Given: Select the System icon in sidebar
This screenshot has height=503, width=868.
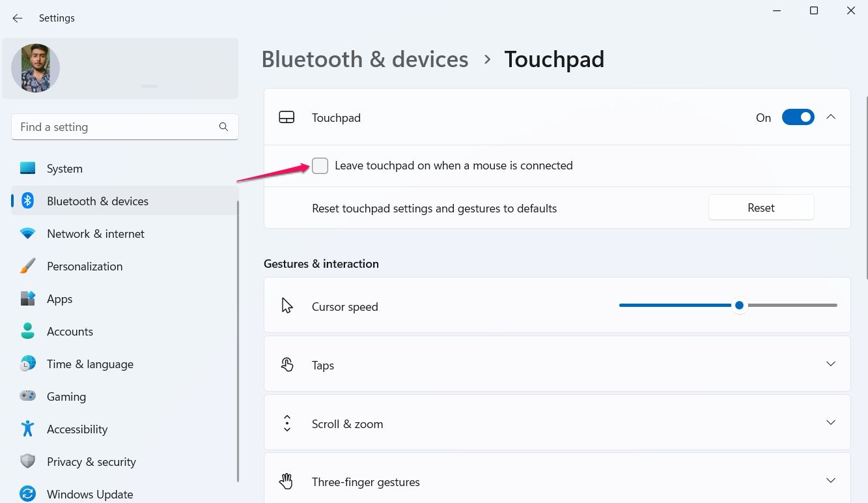Looking at the screenshot, I should point(27,168).
